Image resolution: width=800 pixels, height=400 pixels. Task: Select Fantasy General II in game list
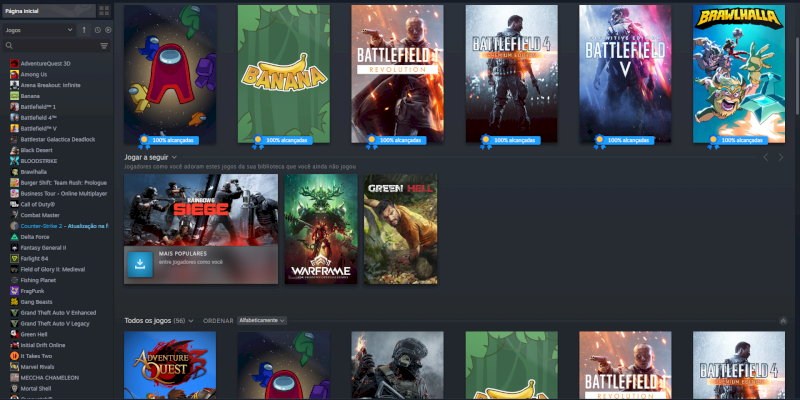(x=43, y=247)
